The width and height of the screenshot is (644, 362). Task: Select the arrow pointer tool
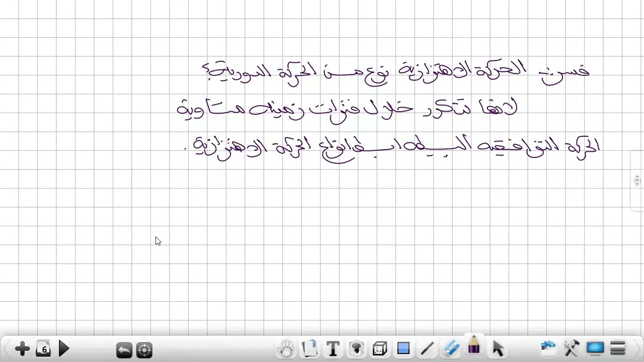[498, 348]
